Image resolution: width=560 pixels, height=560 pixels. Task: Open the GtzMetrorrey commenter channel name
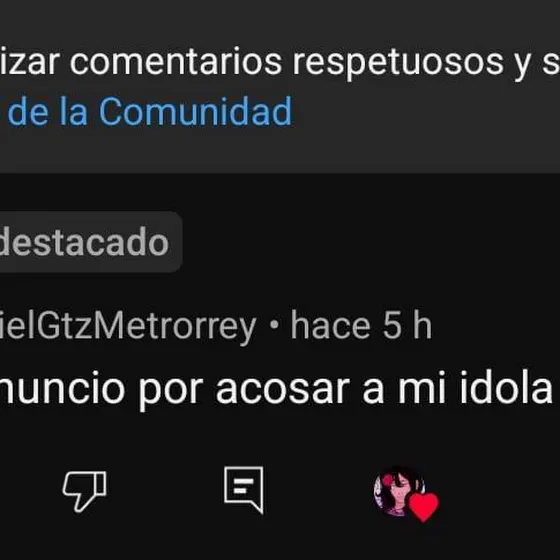[128, 325]
